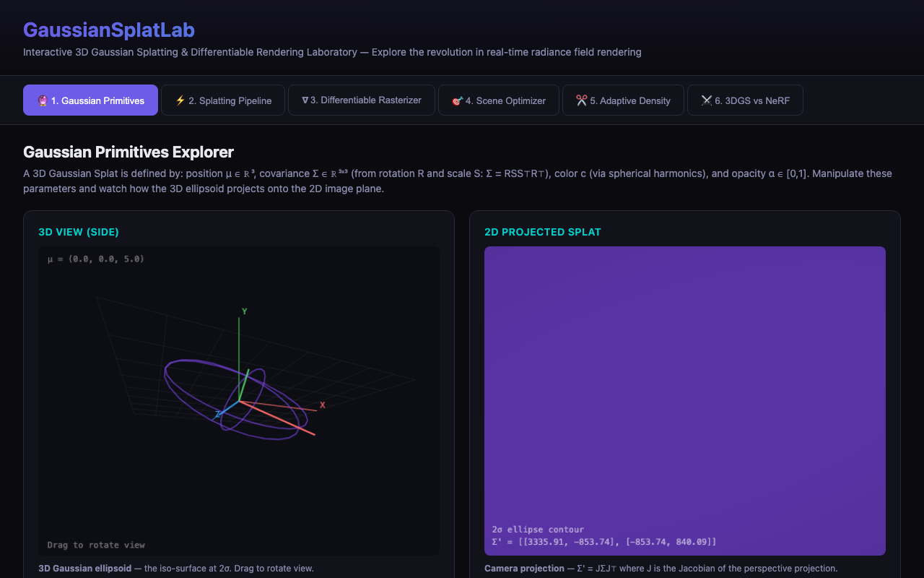Click the '3D VIEW (SIDE)' heading
The height and width of the screenshot is (578, 924).
[x=79, y=232]
